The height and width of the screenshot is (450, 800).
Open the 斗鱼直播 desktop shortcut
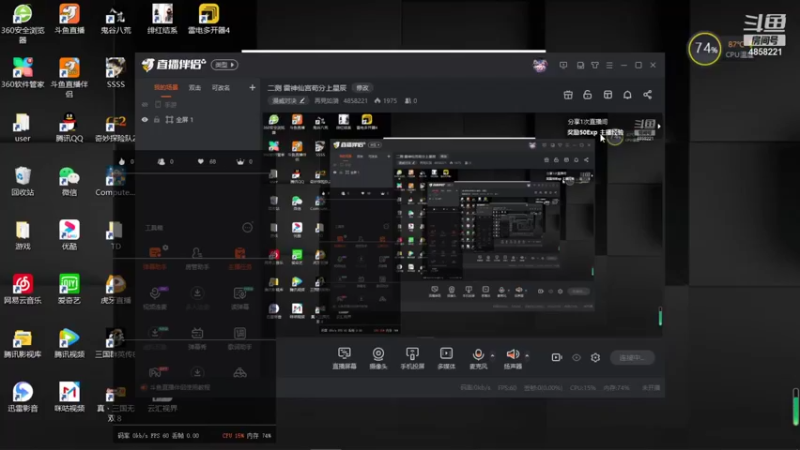point(69,19)
